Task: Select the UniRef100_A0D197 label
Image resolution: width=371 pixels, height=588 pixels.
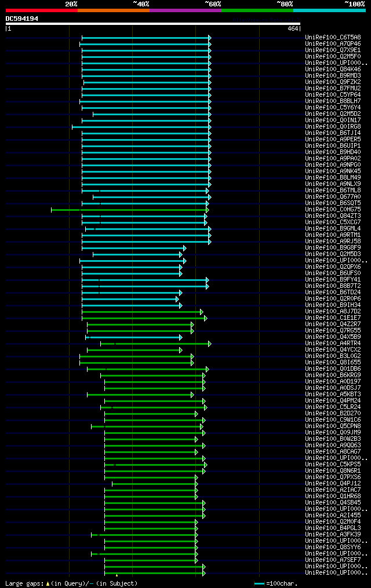Action: coord(333,382)
